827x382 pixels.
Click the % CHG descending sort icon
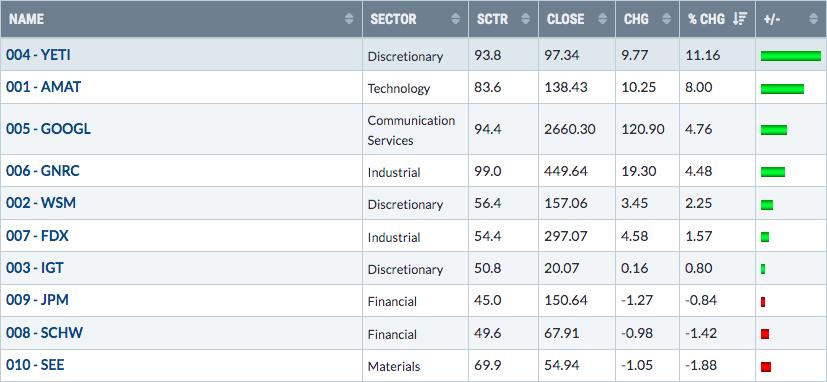click(x=740, y=19)
